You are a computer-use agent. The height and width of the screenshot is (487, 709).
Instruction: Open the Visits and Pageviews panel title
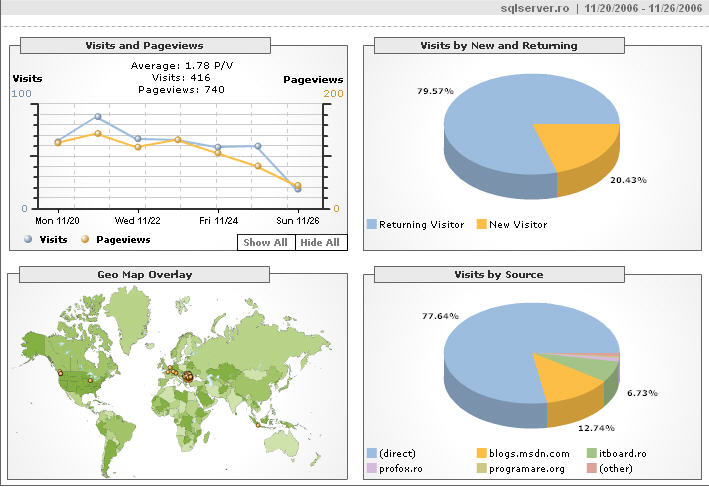click(x=146, y=45)
